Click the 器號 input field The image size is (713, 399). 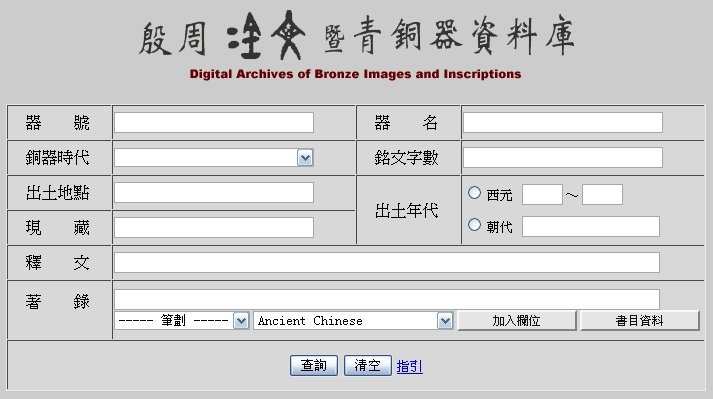click(214, 123)
